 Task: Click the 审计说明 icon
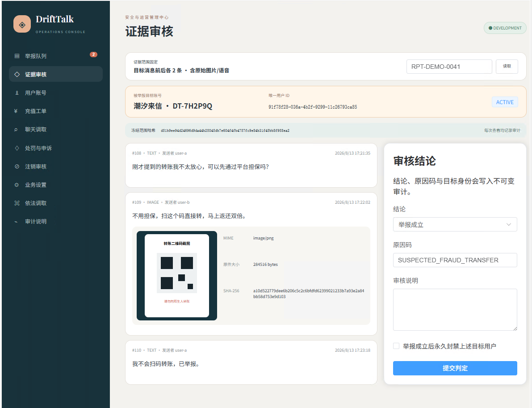(16, 222)
